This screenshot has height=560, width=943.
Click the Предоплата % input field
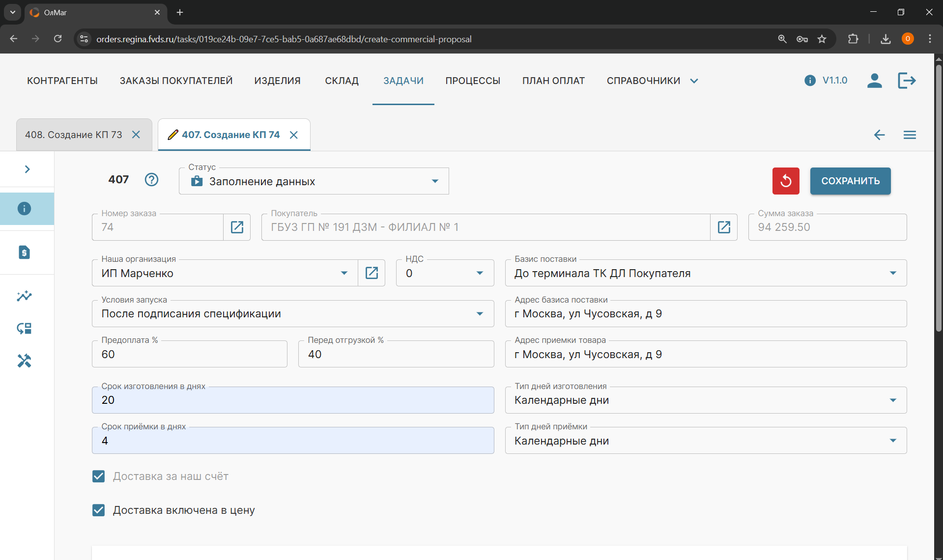[x=189, y=355]
